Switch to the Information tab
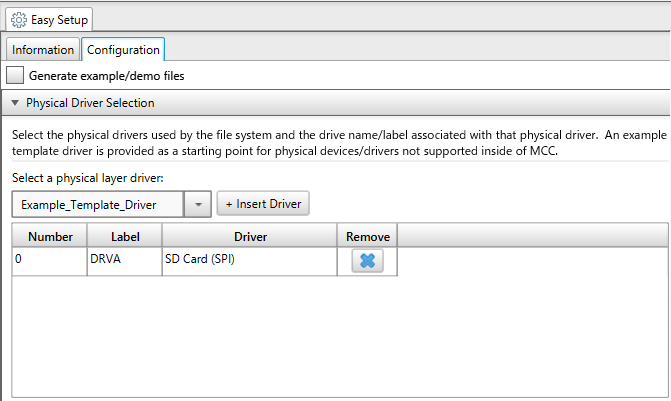 [x=43, y=50]
